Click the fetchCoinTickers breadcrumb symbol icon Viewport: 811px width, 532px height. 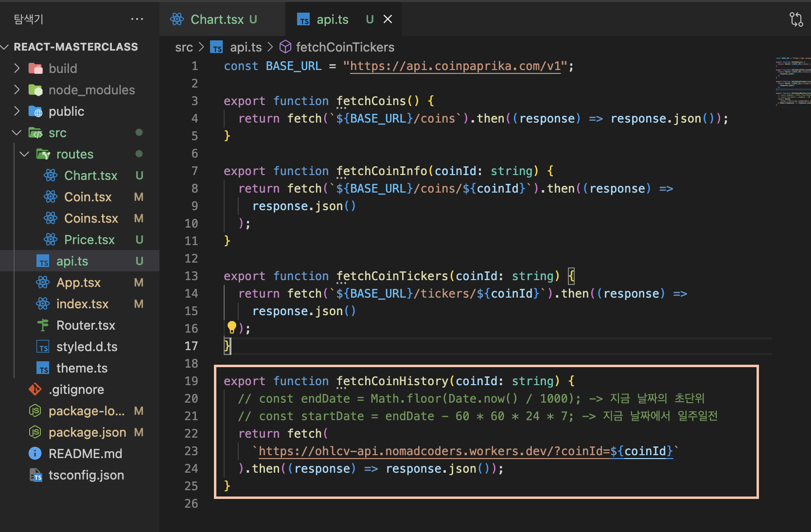click(285, 47)
